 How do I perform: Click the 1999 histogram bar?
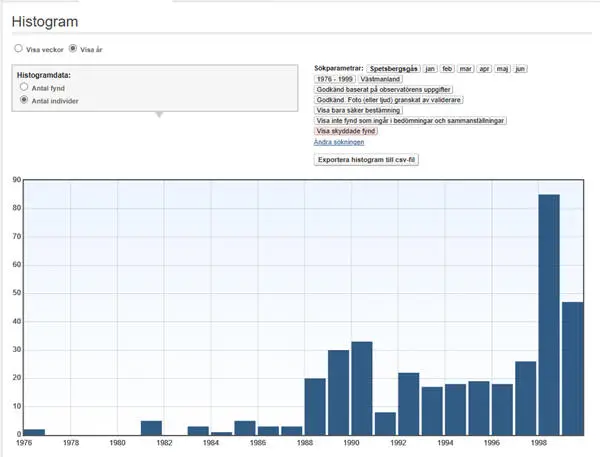[572, 368]
